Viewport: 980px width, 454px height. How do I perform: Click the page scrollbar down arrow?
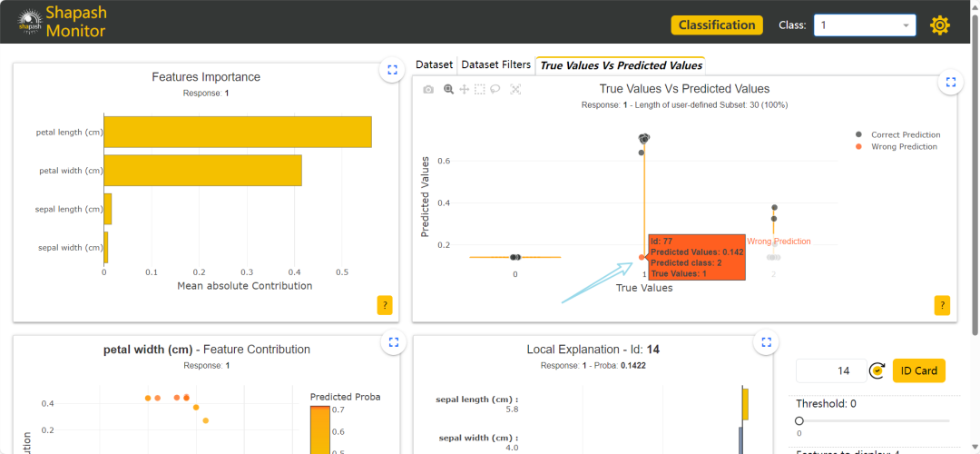(x=975, y=448)
